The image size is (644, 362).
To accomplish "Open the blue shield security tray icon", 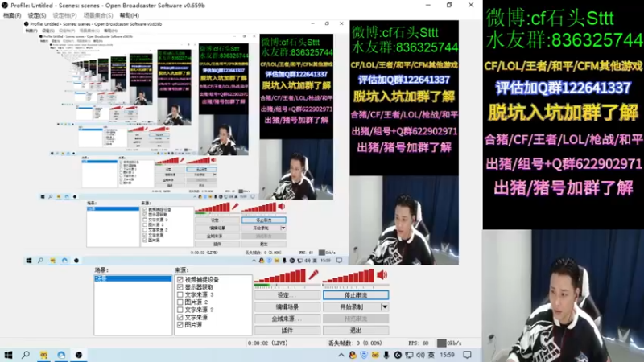I will tap(364, 355).
